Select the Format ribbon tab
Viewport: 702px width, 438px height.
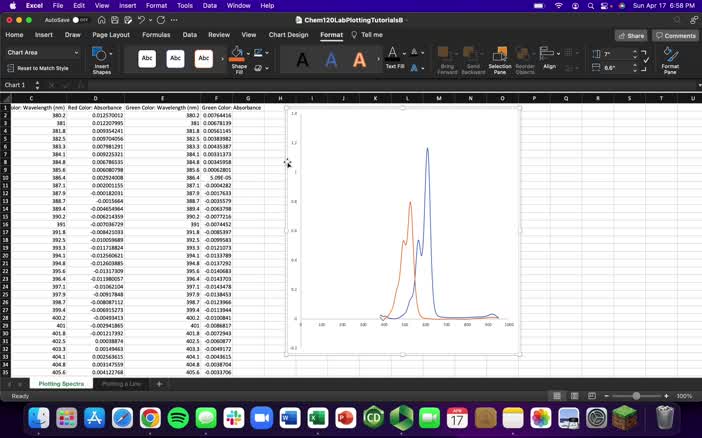coord(331,35)
